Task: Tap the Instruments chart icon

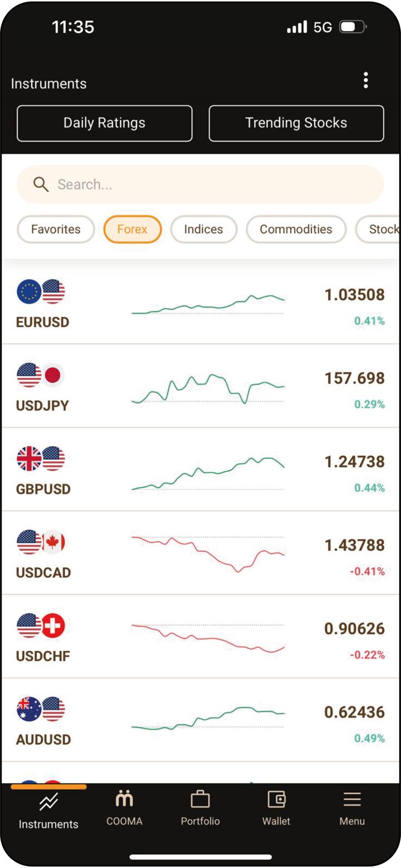Action: 48,802
